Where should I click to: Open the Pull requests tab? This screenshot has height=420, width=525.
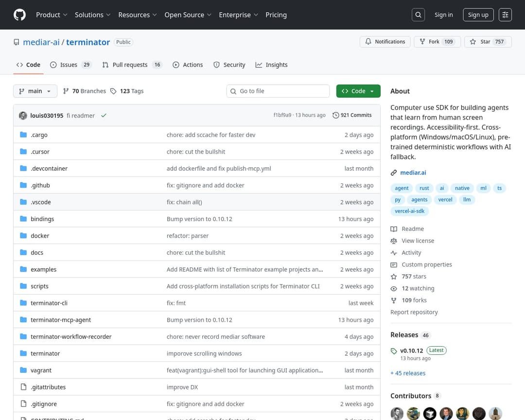tap(129, 65)
